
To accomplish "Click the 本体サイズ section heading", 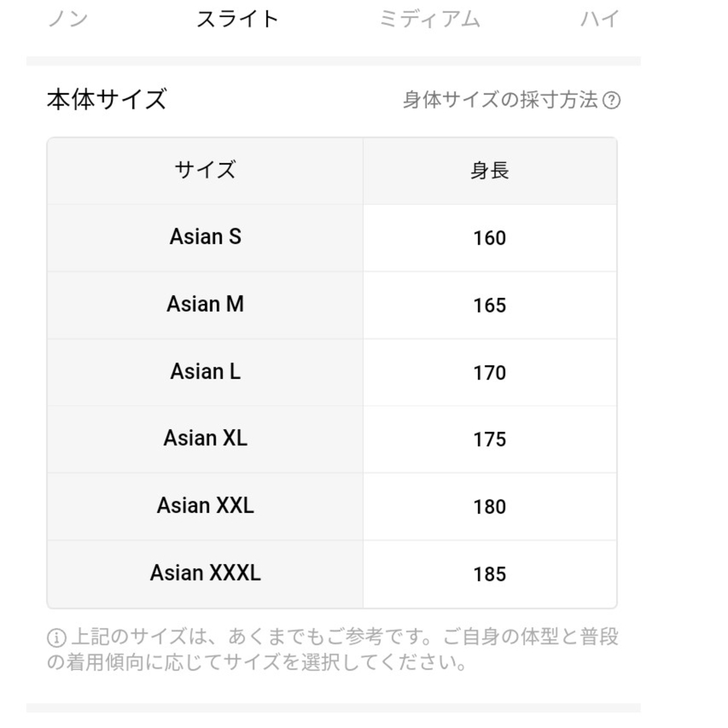I will pyautogui.click(x=107, y=99).
